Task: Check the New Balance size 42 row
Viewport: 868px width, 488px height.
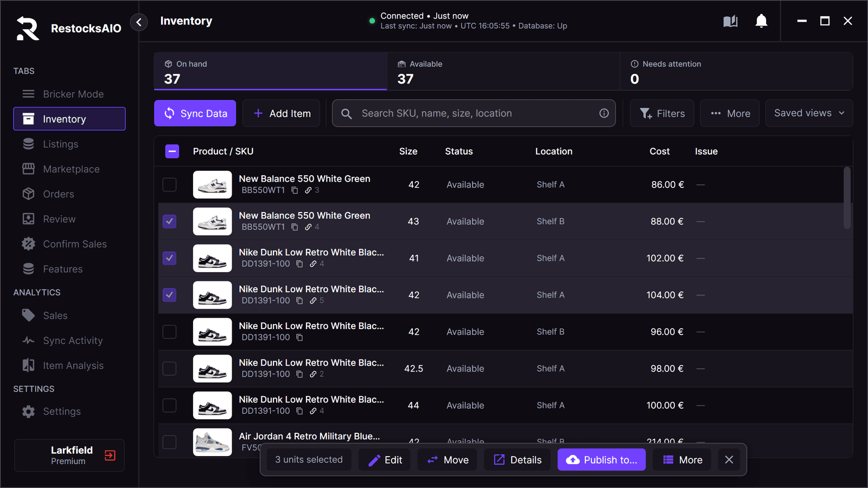Action: click(170, 184)
